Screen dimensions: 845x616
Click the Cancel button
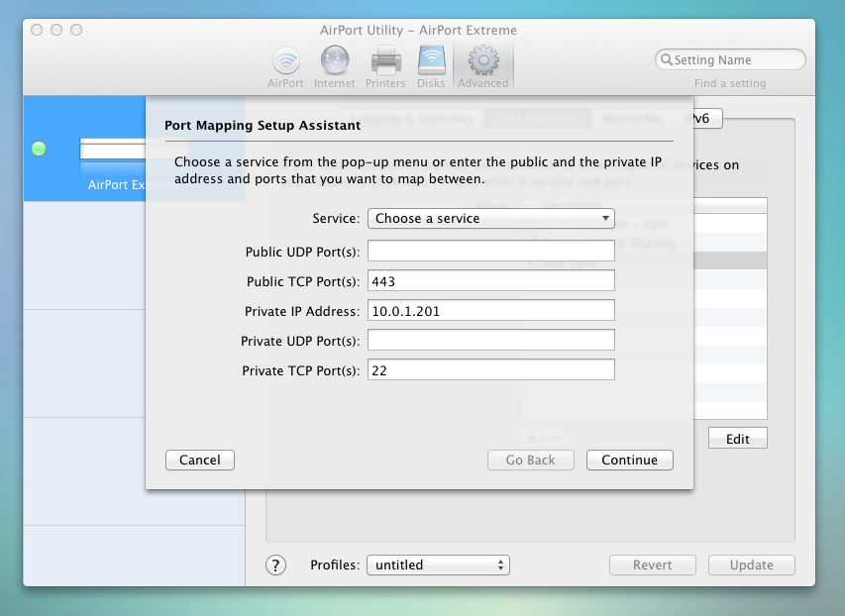[x=200, y=460]
